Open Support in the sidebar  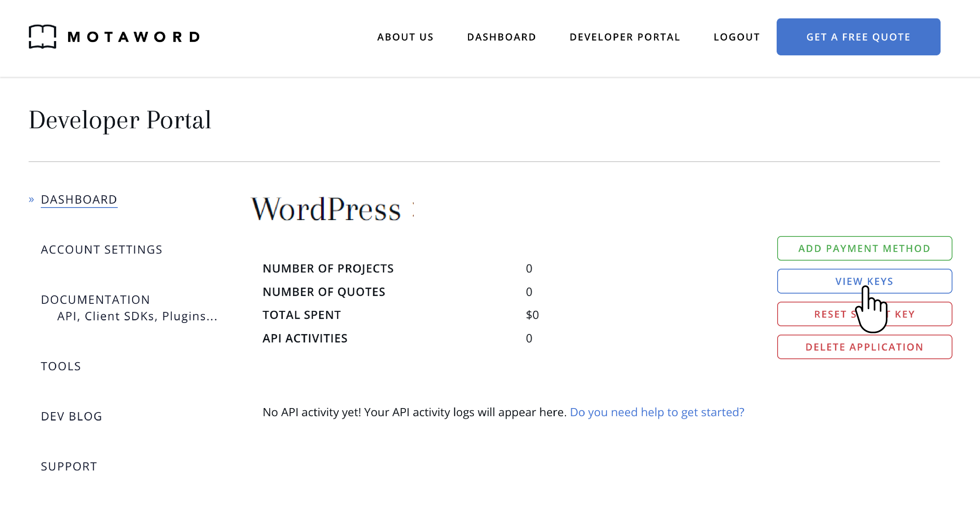69,466
